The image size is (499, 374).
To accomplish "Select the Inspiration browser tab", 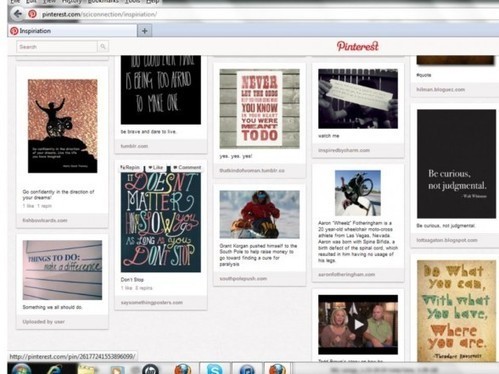I will coord(73,31).
